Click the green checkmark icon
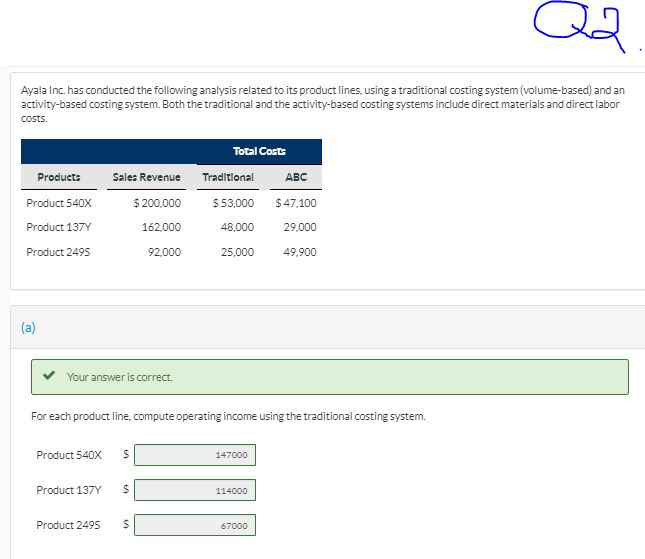 pos(49,375)
